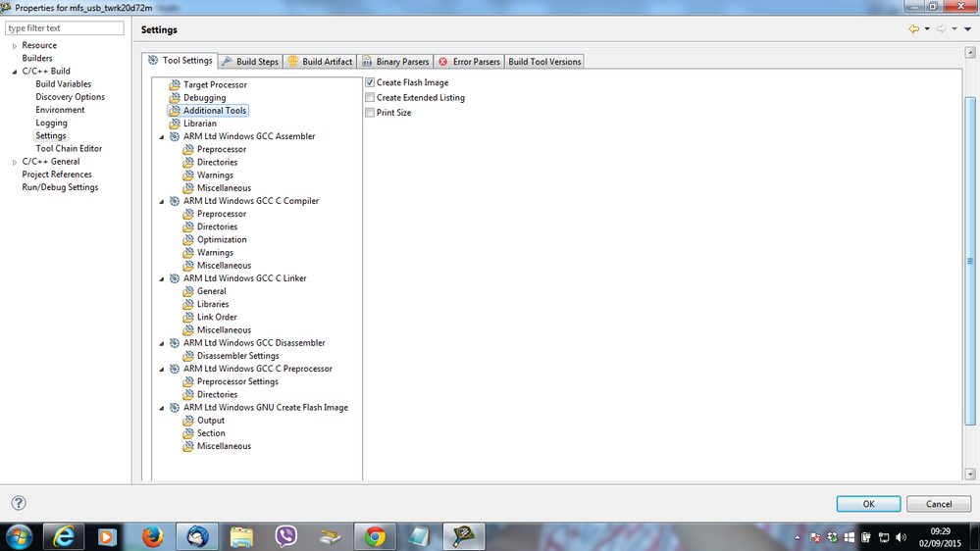Click the vertical scrollbar thumb

coord(970,261)
